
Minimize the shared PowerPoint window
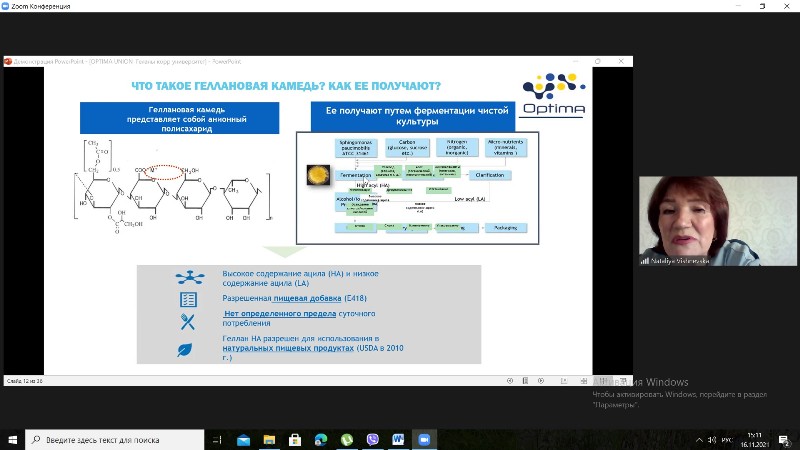point(576,61)
